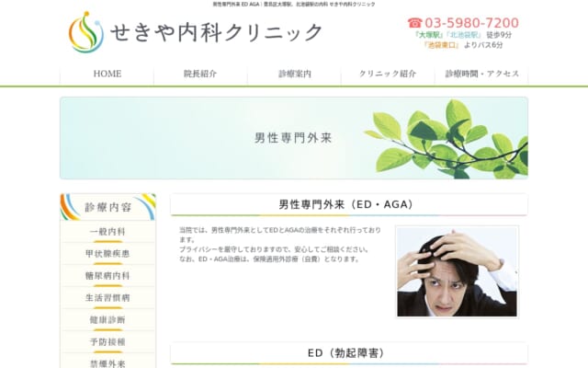Click the 男性専門外来（ED・AGA） heading
The height and width of the screenshot is (368, 588).
pos(349,204)
